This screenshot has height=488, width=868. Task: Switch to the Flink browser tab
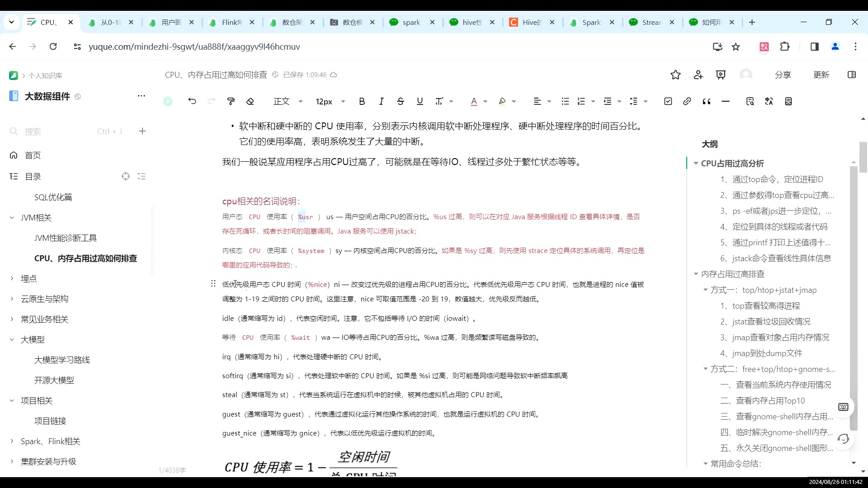point(231,22)
